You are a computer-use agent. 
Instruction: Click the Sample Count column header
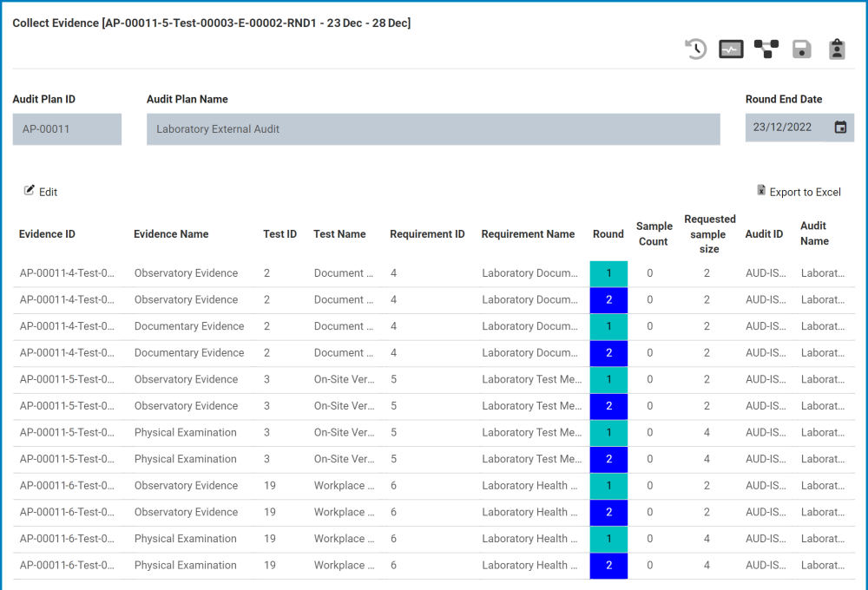[654, 234]
